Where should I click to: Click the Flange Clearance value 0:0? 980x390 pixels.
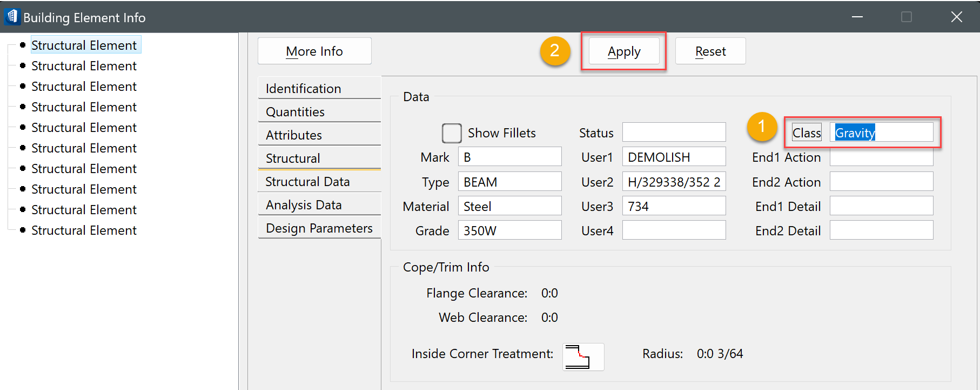pos(549,293)
